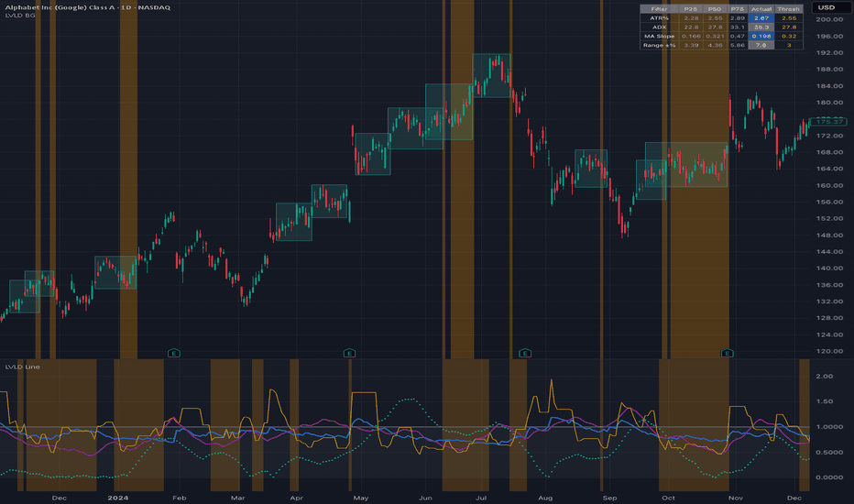Click the P25 column header
854x504 pixels.
pyautogui.click(x=691, y=9)
